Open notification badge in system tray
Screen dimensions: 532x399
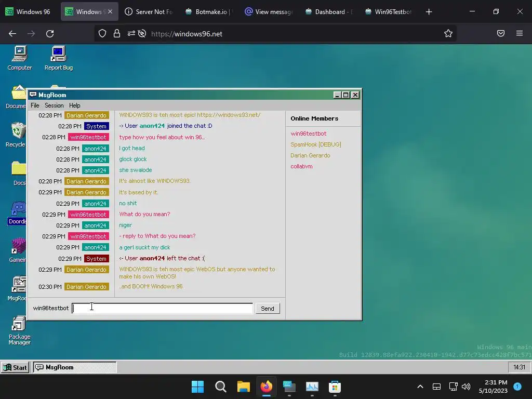click(517, 387)
